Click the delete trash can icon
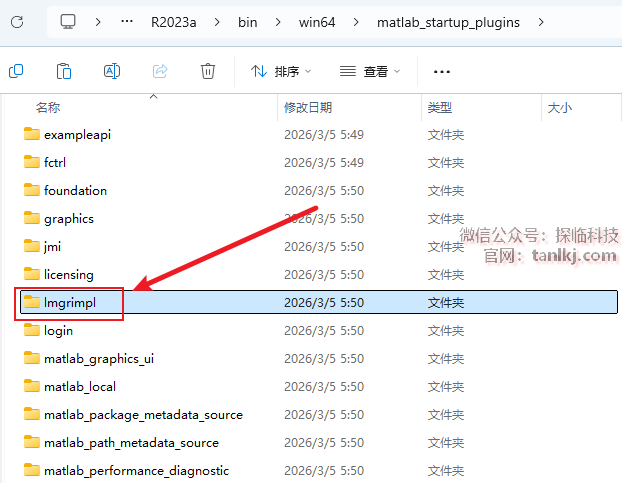The image size is (622, 483). click(x=208, y=71)
